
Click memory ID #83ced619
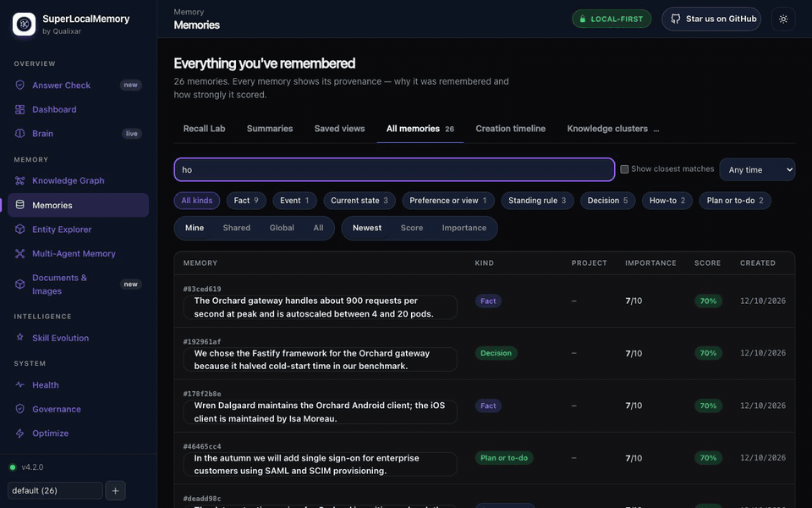click(x=202, y=289)
